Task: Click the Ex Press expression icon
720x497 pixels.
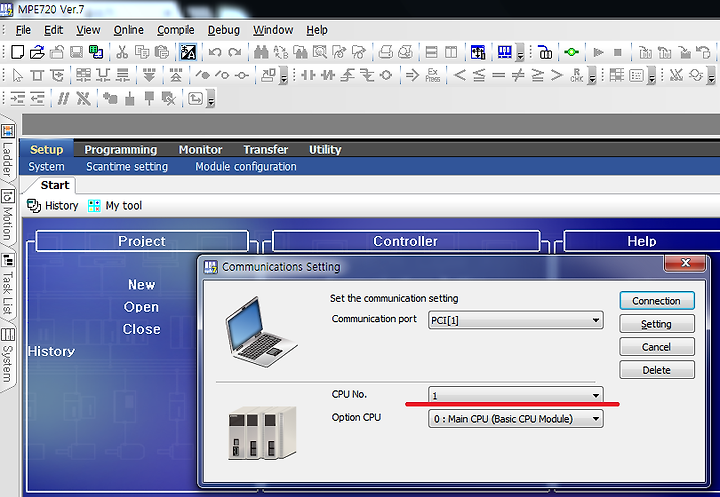Action: (433, 75)
